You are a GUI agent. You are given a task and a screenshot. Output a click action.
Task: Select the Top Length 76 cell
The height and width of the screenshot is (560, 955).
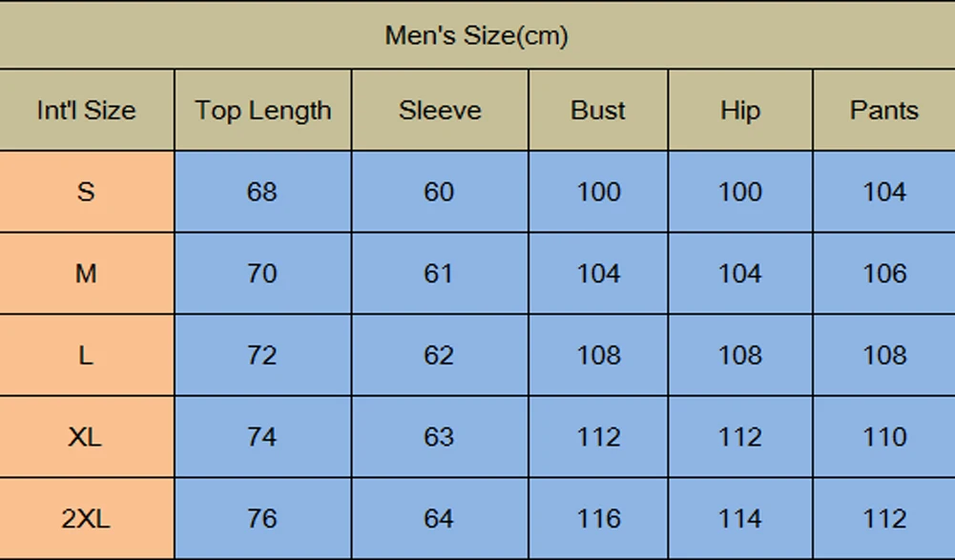point(262,519)
